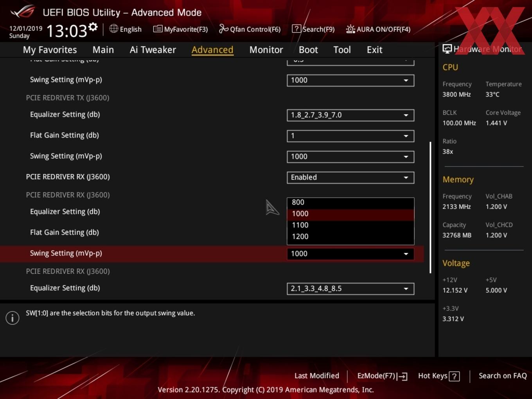The width and height of the screenshot is (532, 399).
Task: Select the highlighted Swing Setting (mVp-p) row
Action: (x=212, y=253)
